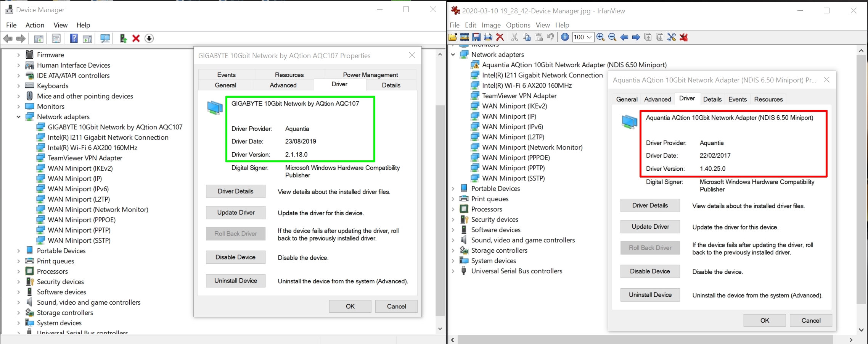The width and height of the screenshot is (868, 344).
Task: Click the Open folder icon in IrfanView
Action: click(x=453, y=37)
